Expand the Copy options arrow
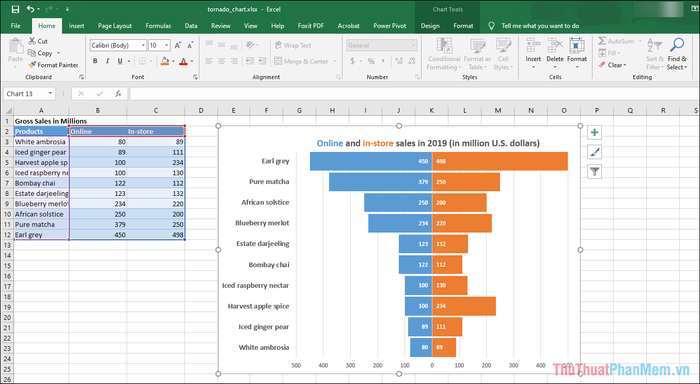Screen dimensions: 700x384 click(58, 53)
